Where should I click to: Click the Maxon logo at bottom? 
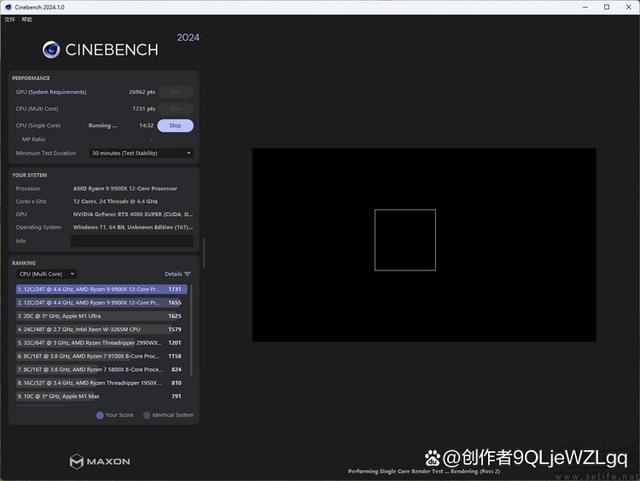100,461
